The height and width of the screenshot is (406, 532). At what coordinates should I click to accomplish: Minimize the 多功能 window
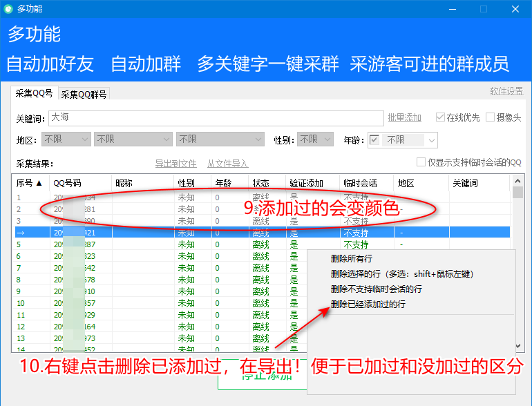(x=452, y=9)
